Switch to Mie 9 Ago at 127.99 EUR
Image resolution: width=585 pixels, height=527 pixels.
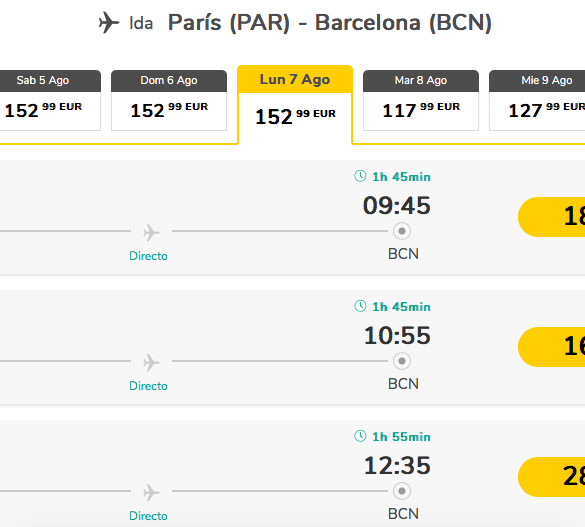537,100
